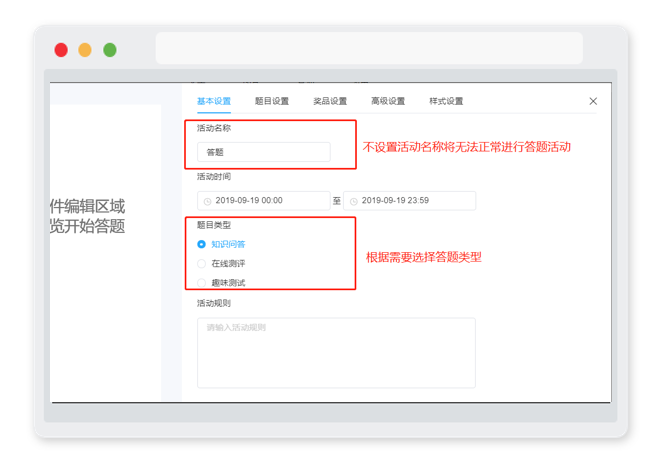
Task: Open the 样式设置 tab
Action: click(x=446, y=101)
